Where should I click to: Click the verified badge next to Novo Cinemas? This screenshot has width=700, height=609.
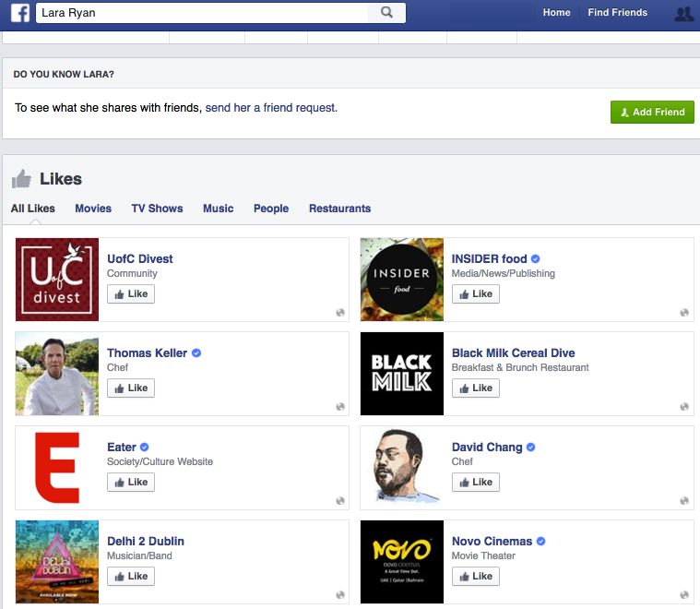(541, 542)
